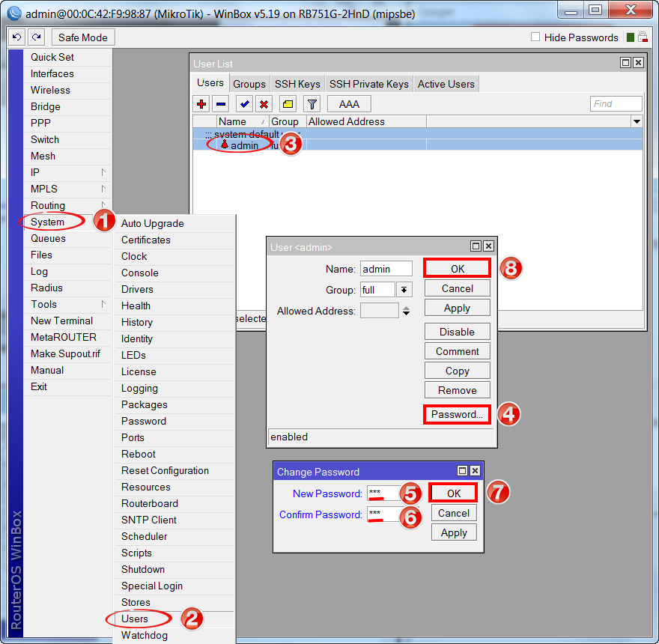The image size is (659, 644).
Task: Select the admin row in user list
Action: [x=418, y=145]
